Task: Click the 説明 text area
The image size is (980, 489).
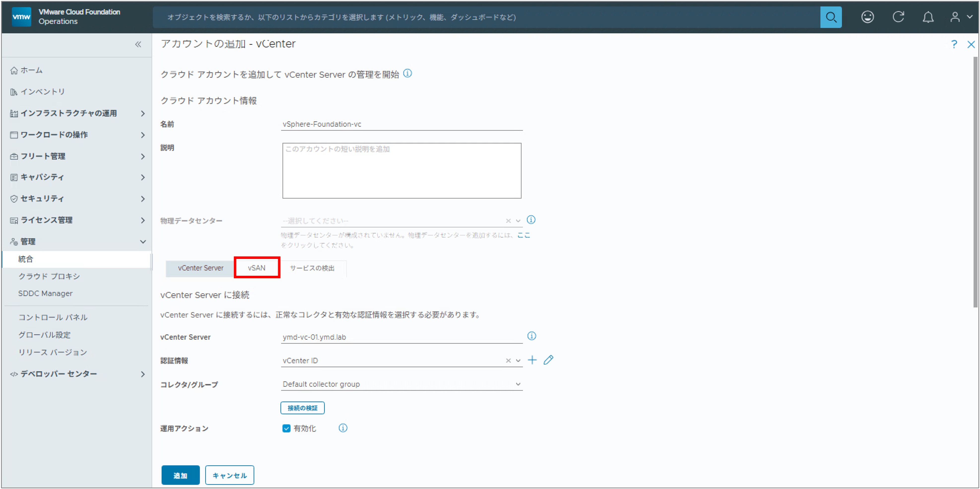Action: [x=402, y=171]
